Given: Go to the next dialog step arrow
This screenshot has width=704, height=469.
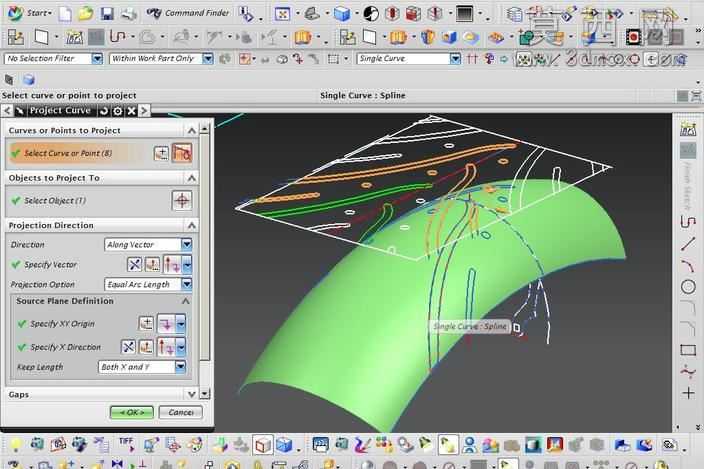Looking at the screenshot, I should pyautogui.click(x=144, y=110).
